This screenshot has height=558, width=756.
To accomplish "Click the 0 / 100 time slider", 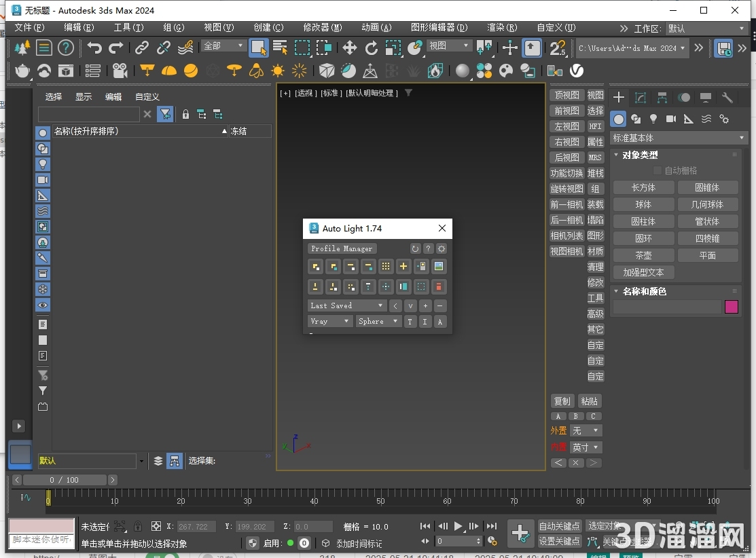I will (x=65, y=480).
